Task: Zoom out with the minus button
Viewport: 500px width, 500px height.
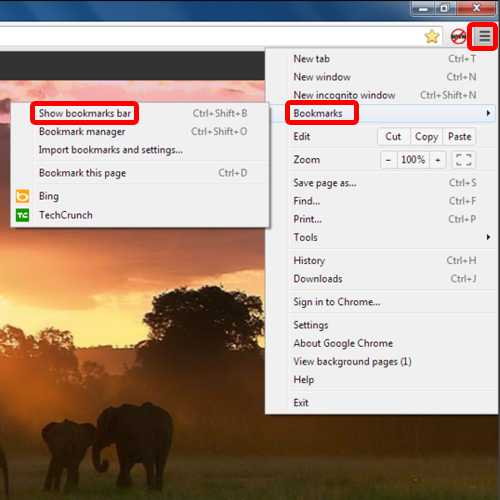Action: tap(388, 160)
